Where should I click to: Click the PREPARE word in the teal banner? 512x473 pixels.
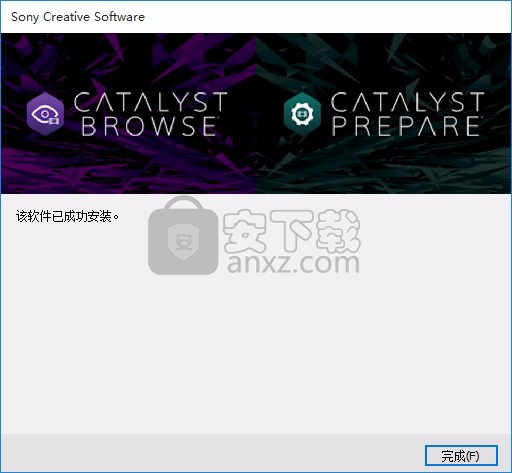(x=406, y=126)
